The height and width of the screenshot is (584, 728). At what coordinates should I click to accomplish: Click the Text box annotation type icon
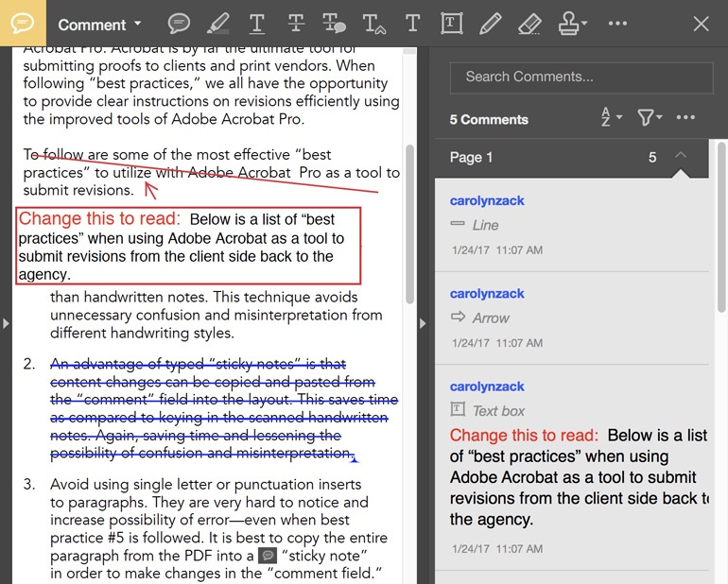pos(458,409)
